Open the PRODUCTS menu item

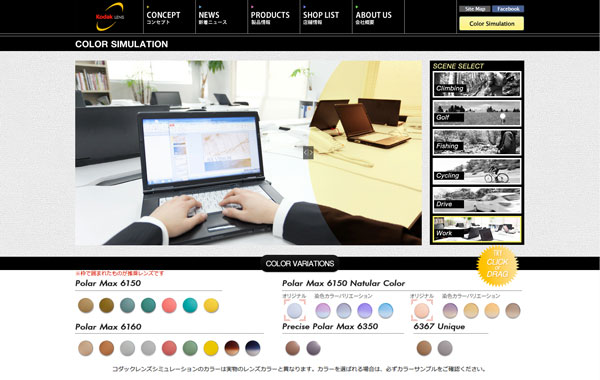270,18
